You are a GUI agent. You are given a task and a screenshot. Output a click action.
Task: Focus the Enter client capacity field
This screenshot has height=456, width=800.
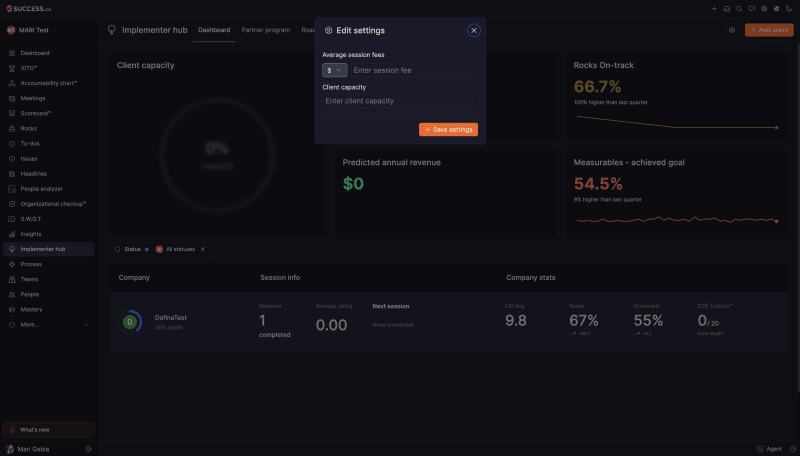(400, 100)
